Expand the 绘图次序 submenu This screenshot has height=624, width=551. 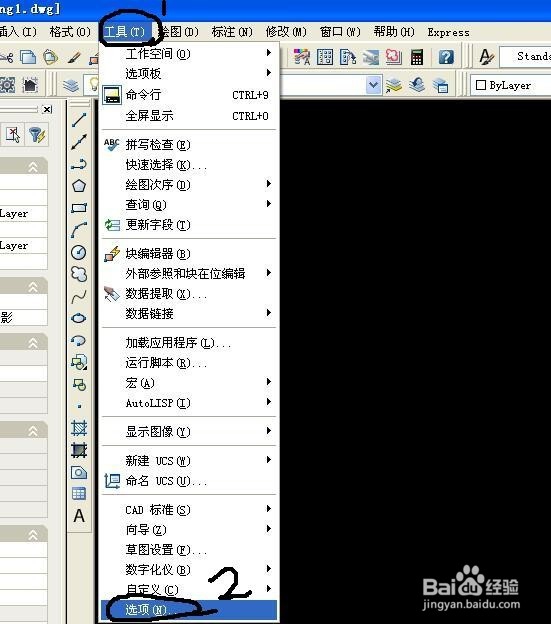pyautogui.click(x=189, y=184)
